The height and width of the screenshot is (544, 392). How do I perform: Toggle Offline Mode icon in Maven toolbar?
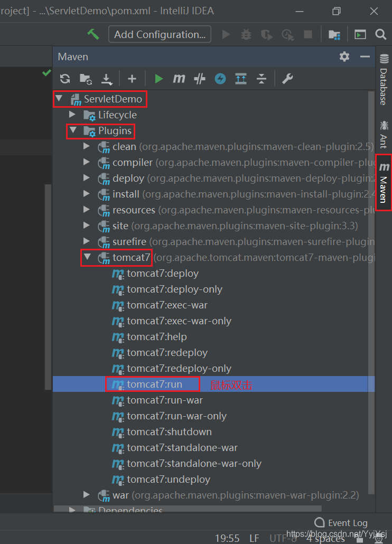click(x=200, y=79)
